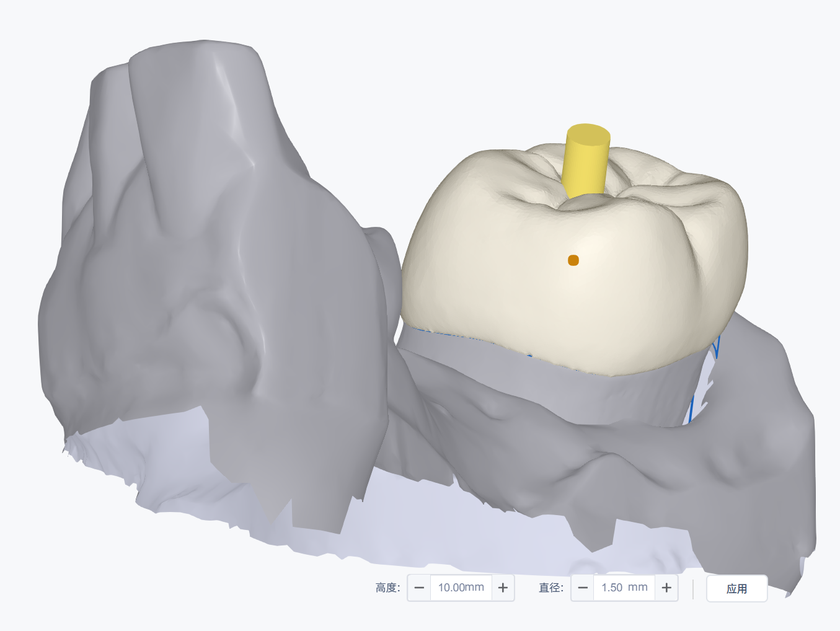
Task: Click the 10.00mm height input field
Action: point(461,588)
